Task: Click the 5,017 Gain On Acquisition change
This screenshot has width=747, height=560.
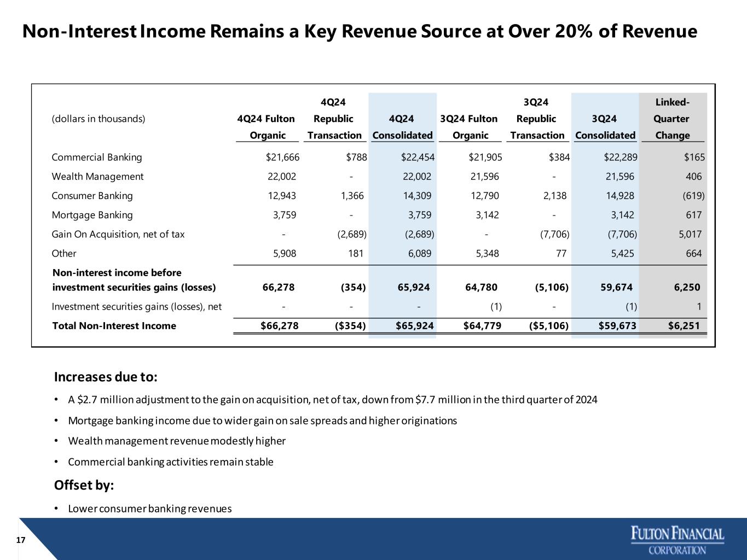Action: (690, 234)
